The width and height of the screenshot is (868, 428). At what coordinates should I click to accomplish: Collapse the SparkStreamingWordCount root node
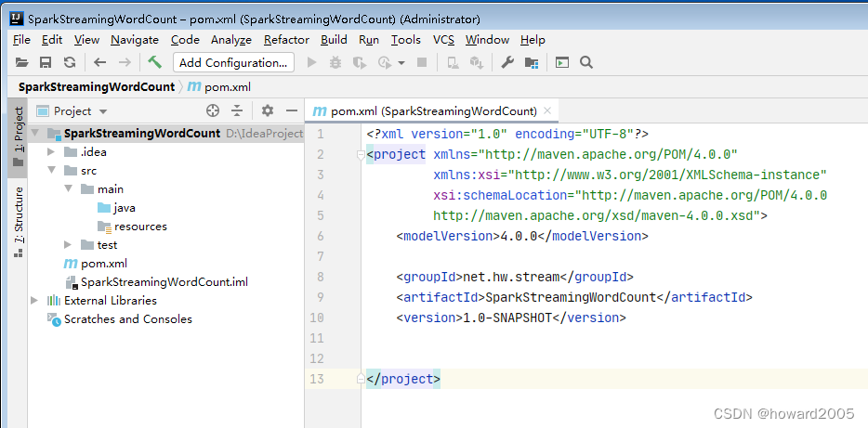[35, 134]
